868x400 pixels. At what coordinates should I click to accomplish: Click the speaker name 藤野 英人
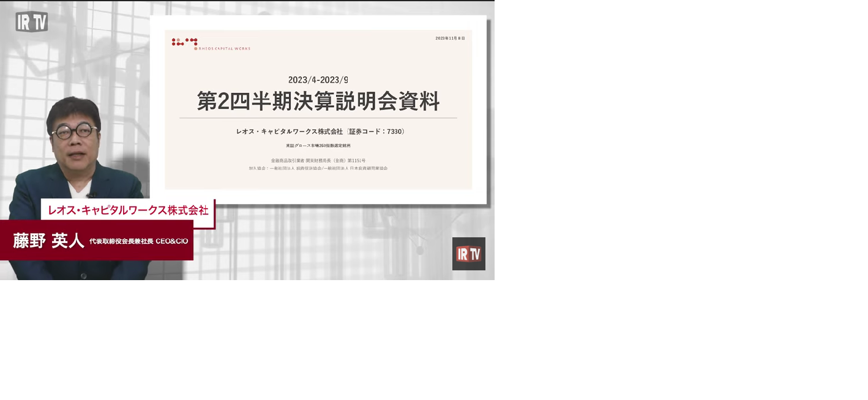tap(48, 241)
